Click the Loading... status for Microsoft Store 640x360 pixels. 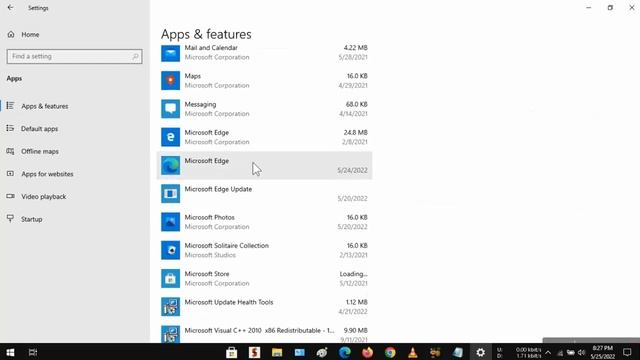(x=353, y=274)
